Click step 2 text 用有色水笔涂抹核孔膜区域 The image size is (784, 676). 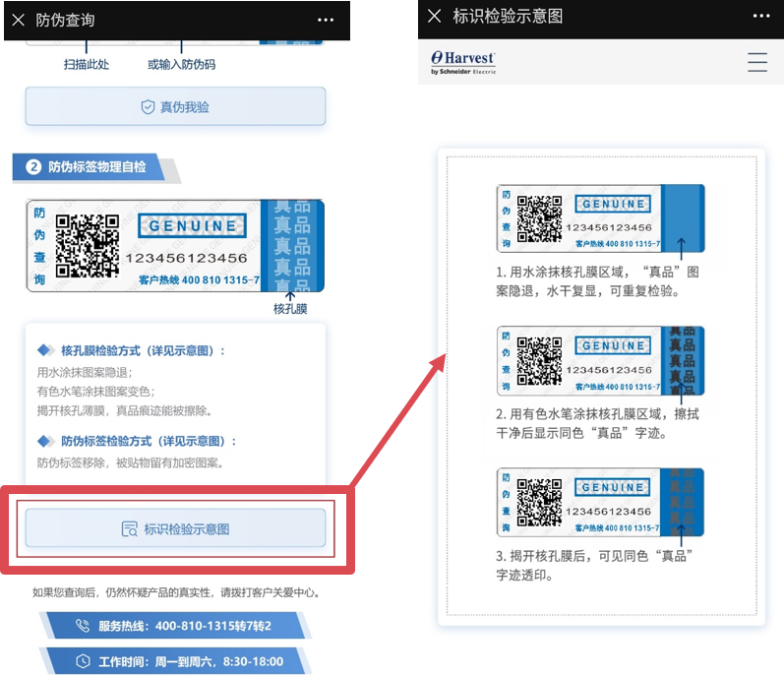(597, 423)
